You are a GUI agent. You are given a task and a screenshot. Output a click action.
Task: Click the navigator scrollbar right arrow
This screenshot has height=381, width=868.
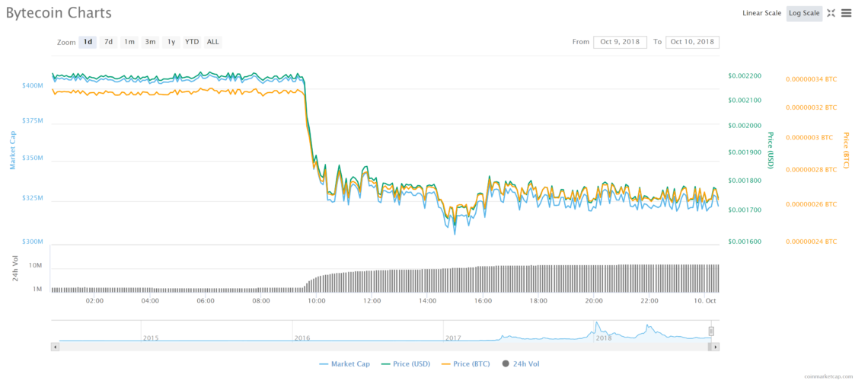(715, 347)
